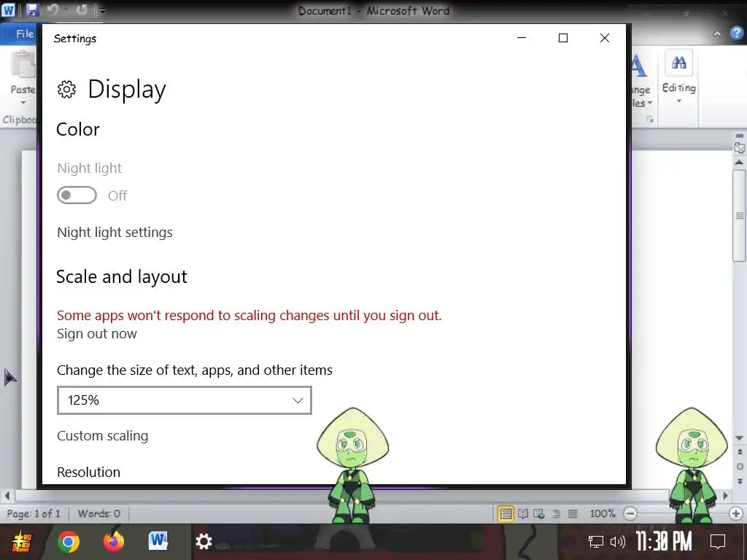The image size is (747, 560).
Task: Click the Settings gear in the taskbar
Action: pyautogui.click(x=204, y=542)
